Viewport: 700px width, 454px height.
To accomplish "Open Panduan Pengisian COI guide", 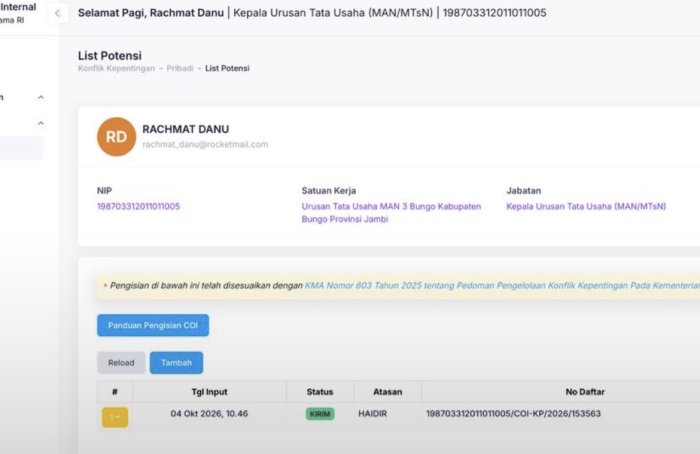I will [x=153, y=325].
